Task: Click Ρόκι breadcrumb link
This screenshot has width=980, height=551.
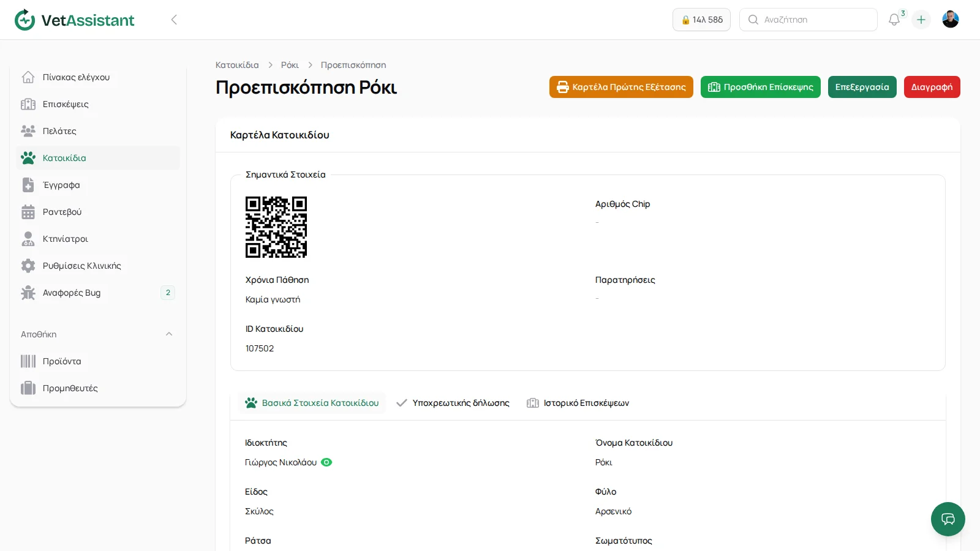Action: 290,65
